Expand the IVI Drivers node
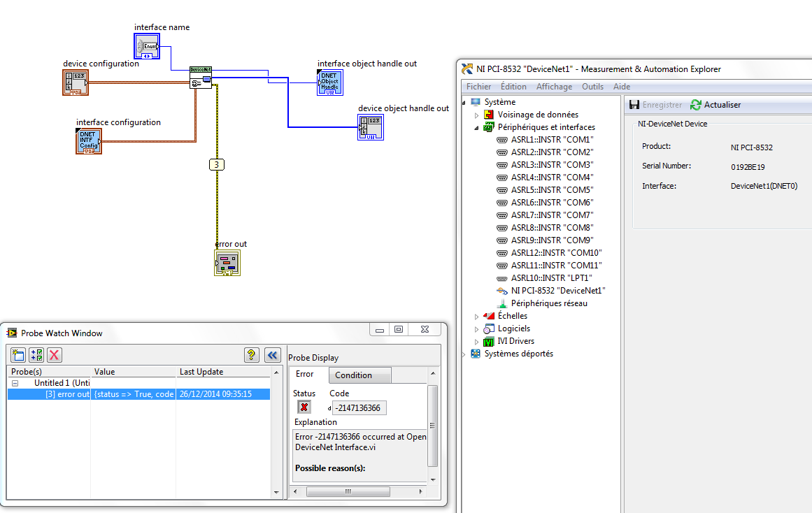The width and height of the screenshot is (812, 513). point(477,342)
